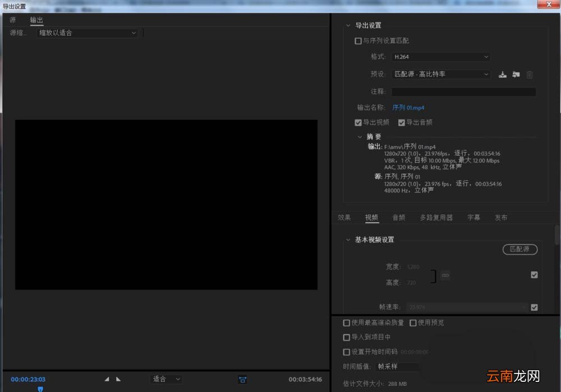Viewport: 561px width, 392px height.
Task: Click the Match Source button
Action: click(x=520, y=250)
